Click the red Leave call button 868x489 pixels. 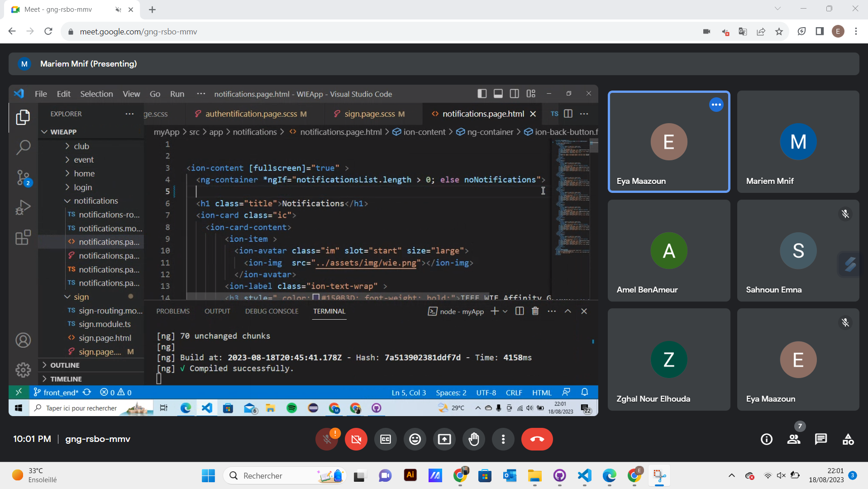(537, 439)
